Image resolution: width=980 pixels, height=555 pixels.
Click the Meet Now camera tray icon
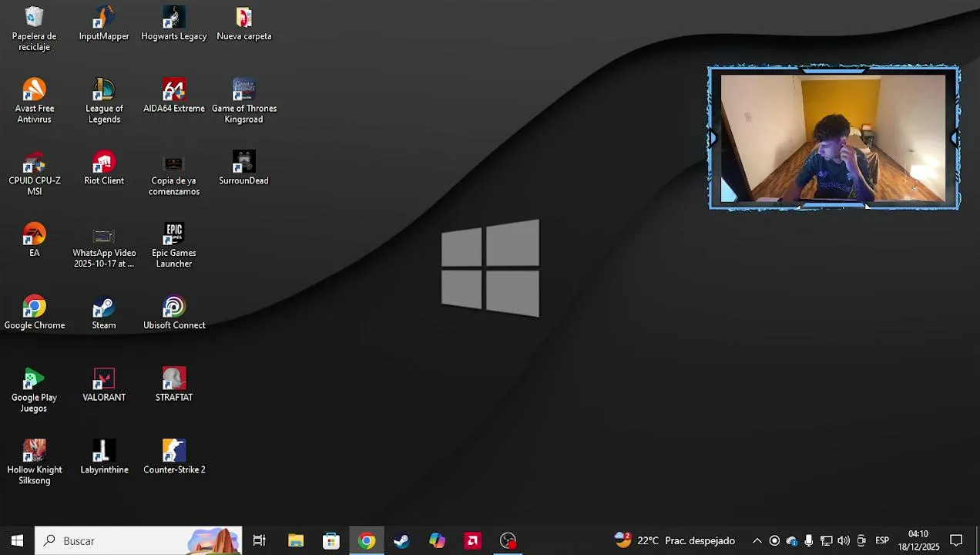pos(861,540)
